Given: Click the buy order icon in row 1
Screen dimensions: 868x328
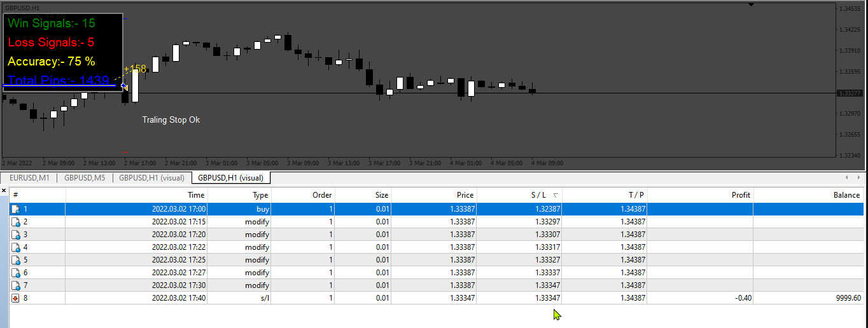Looking at the screenshot, I should [x=16, y=209].
